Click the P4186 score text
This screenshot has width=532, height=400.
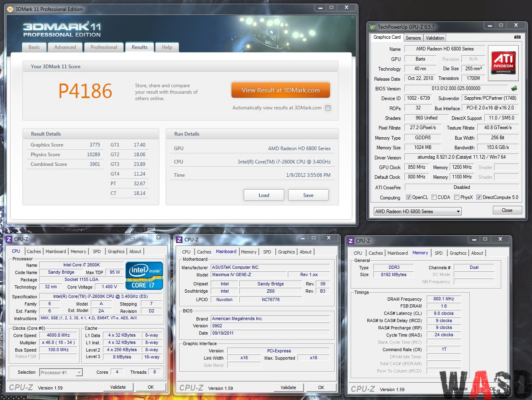click(x=85, y=91)
